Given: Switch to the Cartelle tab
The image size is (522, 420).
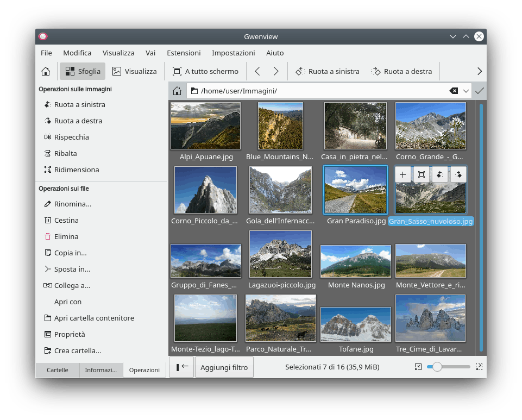Looking at the screenshot, I should (x=58, y=370).
